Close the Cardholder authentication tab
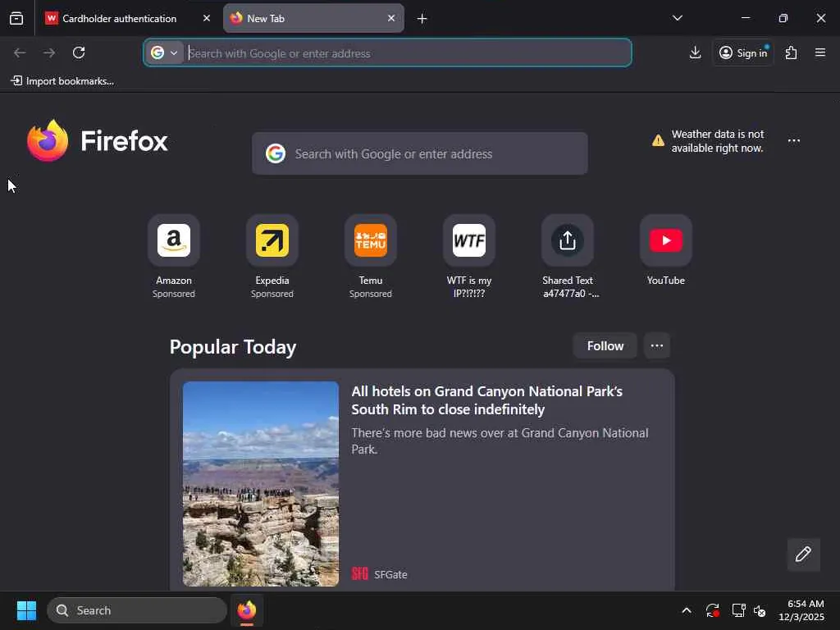 click(206, 18)
